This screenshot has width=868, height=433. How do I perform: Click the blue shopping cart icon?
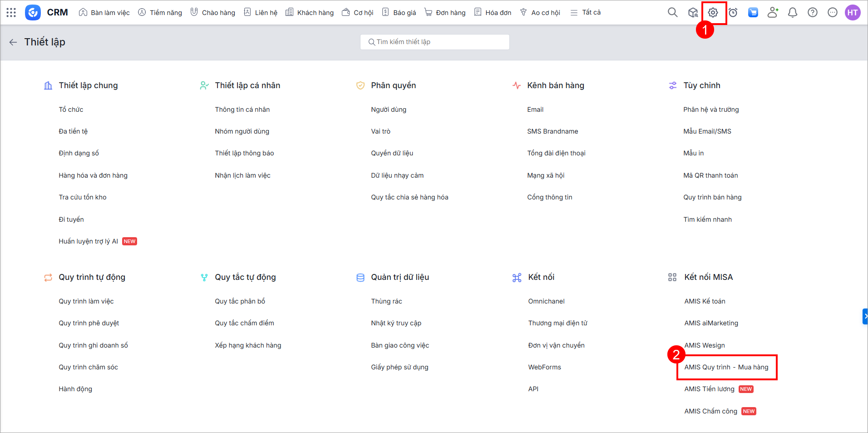(x=753, y=13)
